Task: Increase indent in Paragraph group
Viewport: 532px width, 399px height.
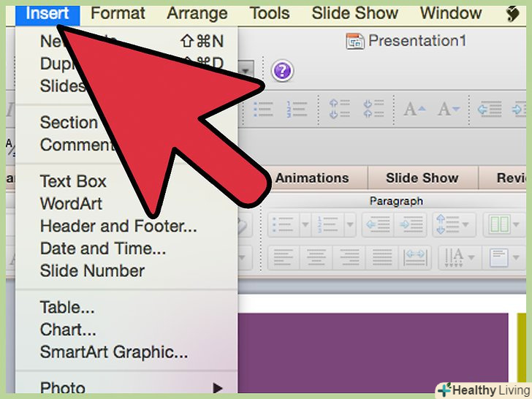Action: [x=411, y=224]
